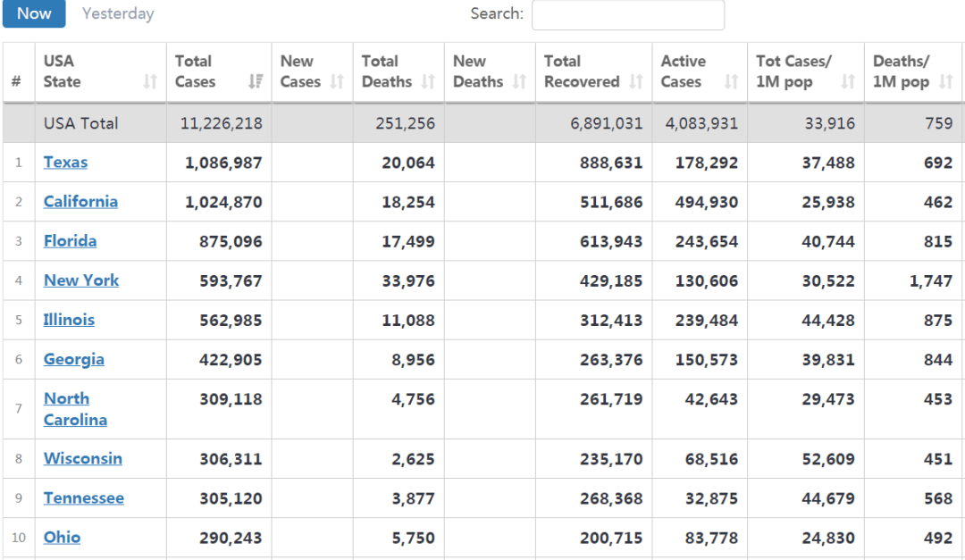Select USA Total active cases 4,083,931
This screenshot has height=560, width=965.
pyautogui.click(x=701, y=123)
